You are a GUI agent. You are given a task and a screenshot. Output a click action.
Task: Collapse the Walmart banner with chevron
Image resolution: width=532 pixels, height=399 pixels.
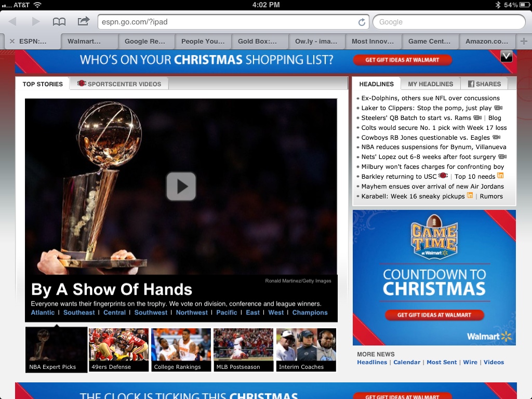pyautogui.click(x=506, y=56)
